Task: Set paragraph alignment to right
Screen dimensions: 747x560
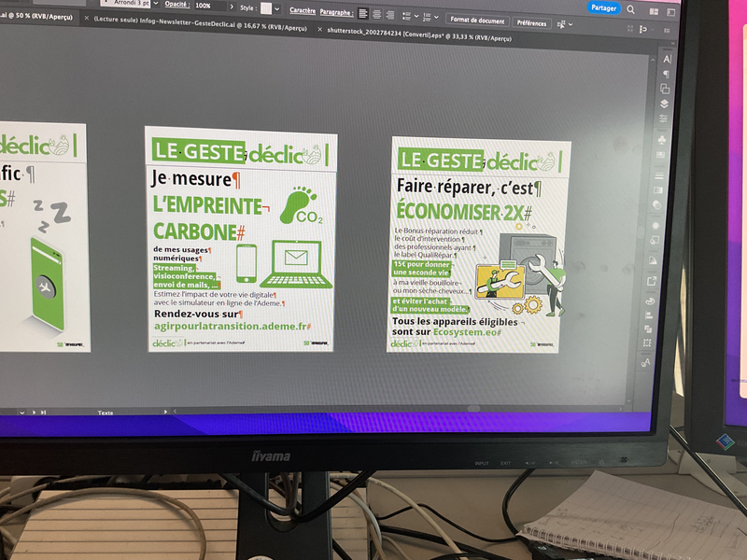Action: (390, 15)
